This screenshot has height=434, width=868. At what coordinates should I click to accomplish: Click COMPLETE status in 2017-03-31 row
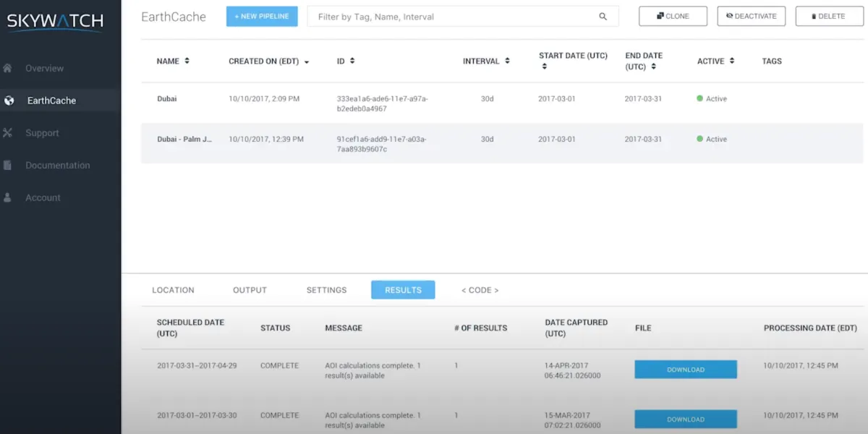[279, 366]
